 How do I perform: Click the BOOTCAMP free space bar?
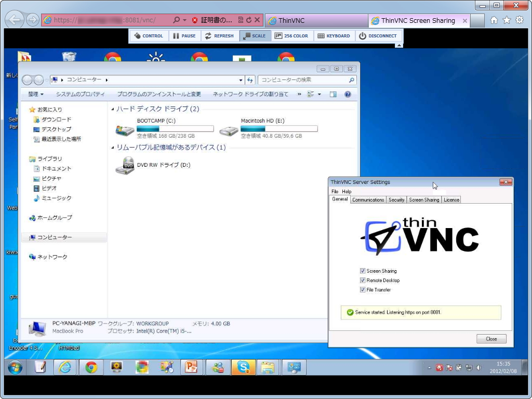174,129
